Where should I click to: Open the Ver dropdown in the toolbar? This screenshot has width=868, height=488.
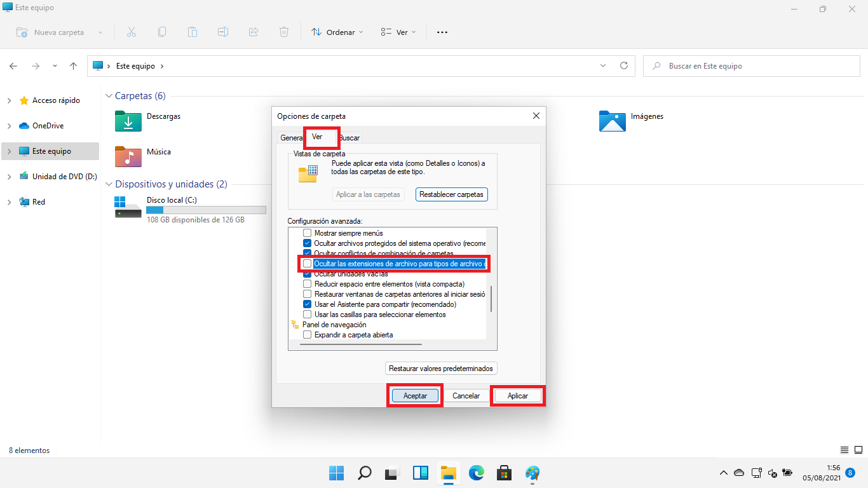pos(398,32)
